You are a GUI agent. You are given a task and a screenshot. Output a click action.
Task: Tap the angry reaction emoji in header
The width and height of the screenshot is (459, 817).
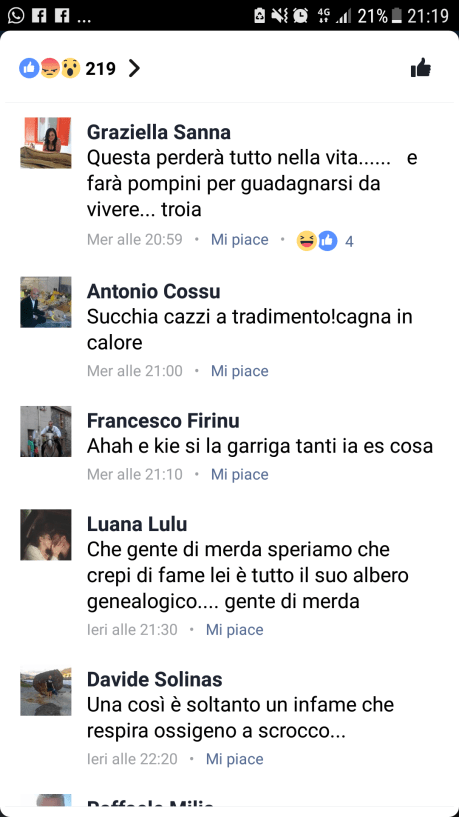point(50,68)
